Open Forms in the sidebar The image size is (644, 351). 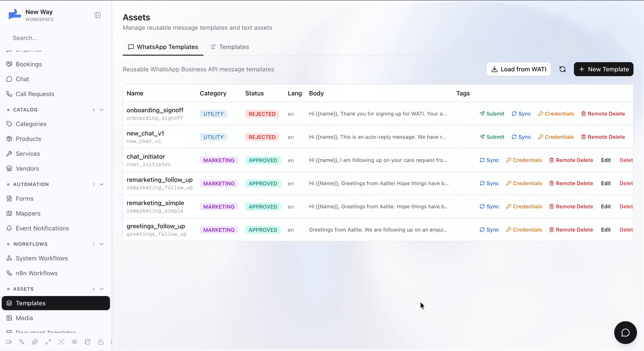click(56, 199)
